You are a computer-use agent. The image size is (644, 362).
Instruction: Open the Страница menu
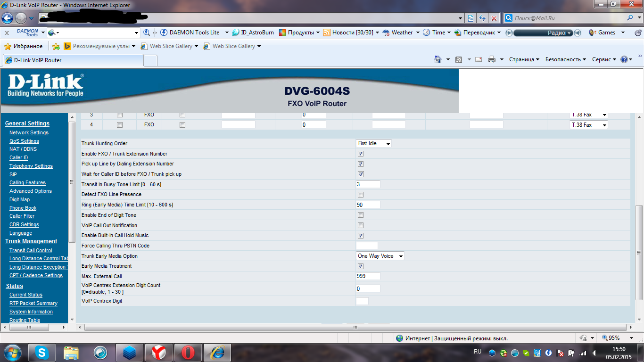[x=524, y=59]
